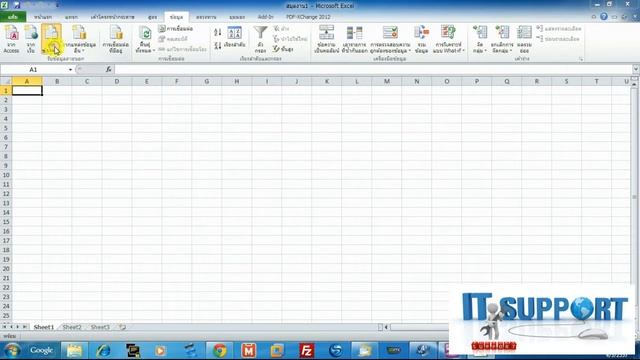Click the From Web import icon
The width and height of the screenshot is (640, 360).
pyautogui.click(x=31, y=38)
